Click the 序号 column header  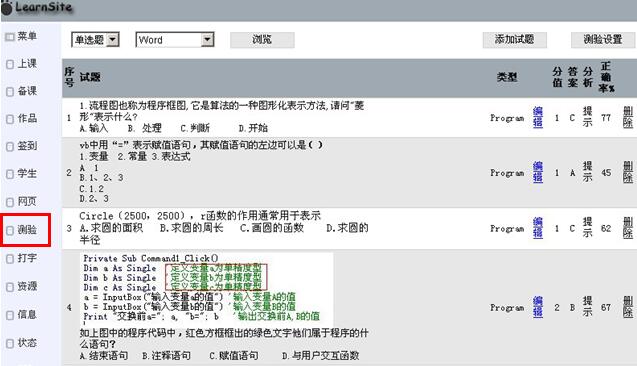point(69,77)
